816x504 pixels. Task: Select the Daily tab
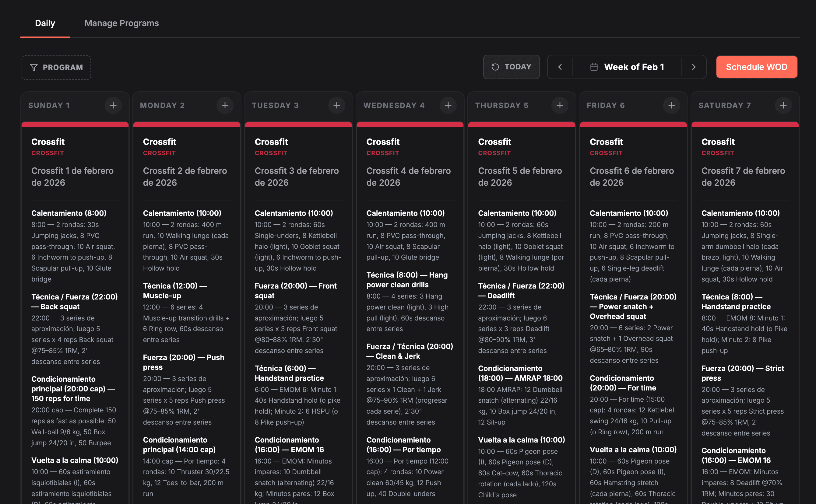click(45, 23)
